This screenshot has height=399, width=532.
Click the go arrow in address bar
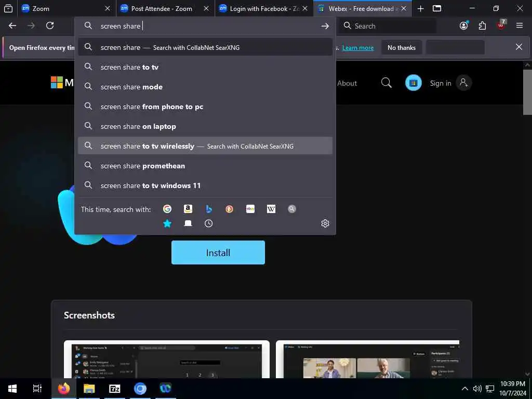coord(325,26)
